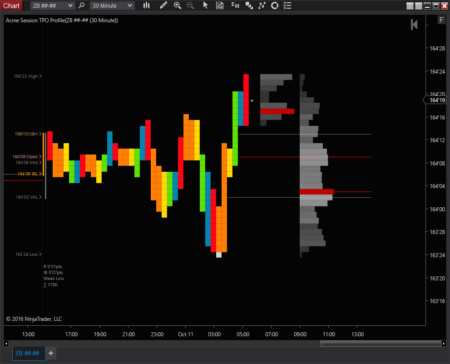
Task: Open the list-style menu icon in toolbar
Action: 287,5
